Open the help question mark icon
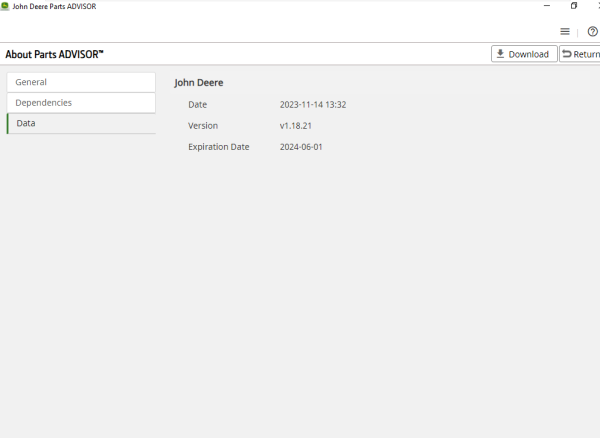600x438 pixels. click(593, 31)
